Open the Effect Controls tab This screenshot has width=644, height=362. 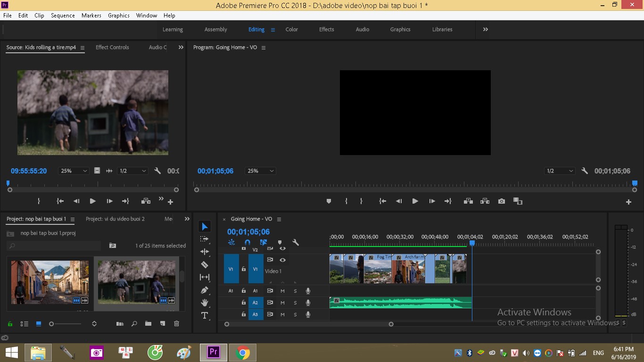pyautogui.click(x=112, y=47)
